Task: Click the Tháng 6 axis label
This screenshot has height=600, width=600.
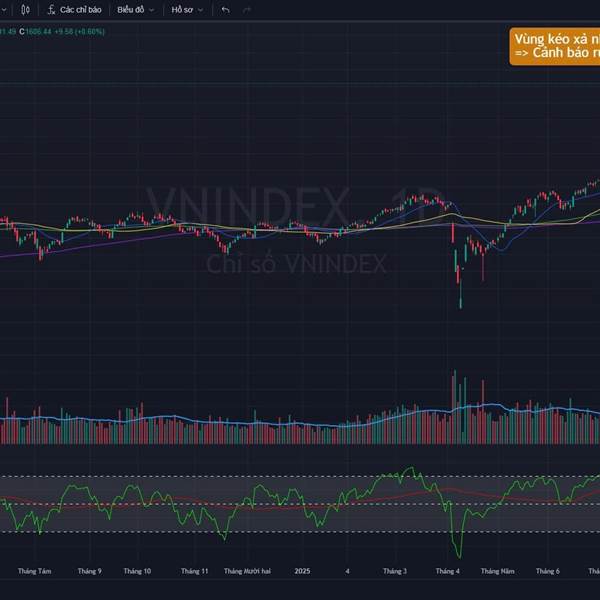Action: click(548, 571)
